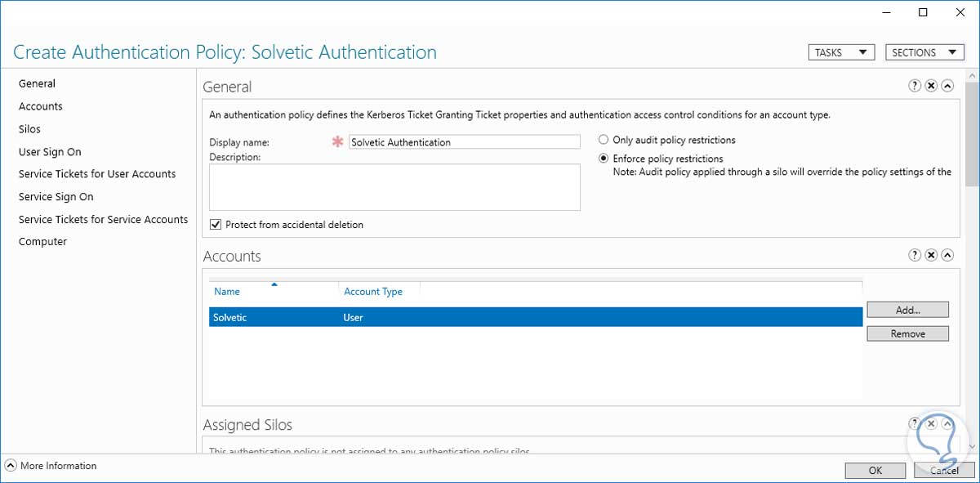Click the Add... button
The width and height of the screenshot is (980, 483).
point(907,310)
